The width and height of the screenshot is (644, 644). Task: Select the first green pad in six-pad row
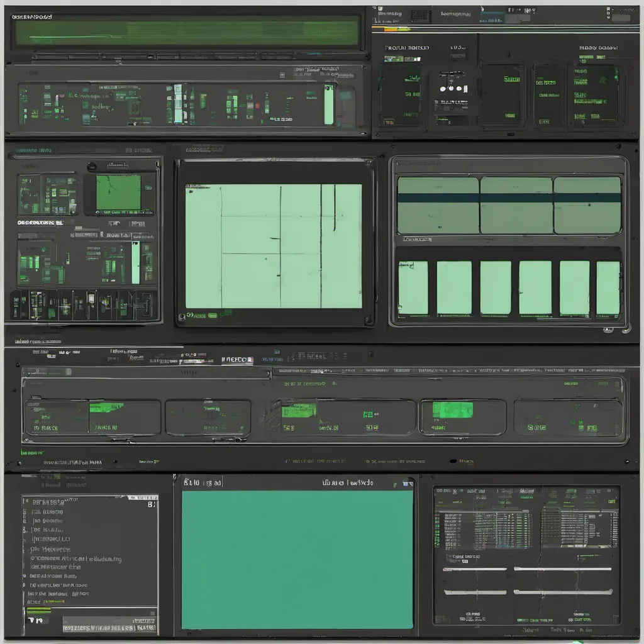(x=413, y=288)
